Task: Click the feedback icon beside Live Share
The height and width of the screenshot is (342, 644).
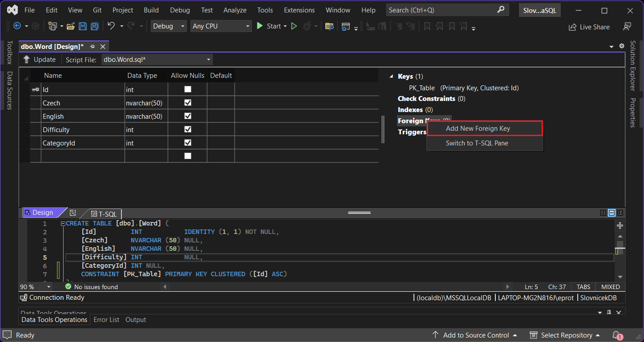Action: point(627,27)
